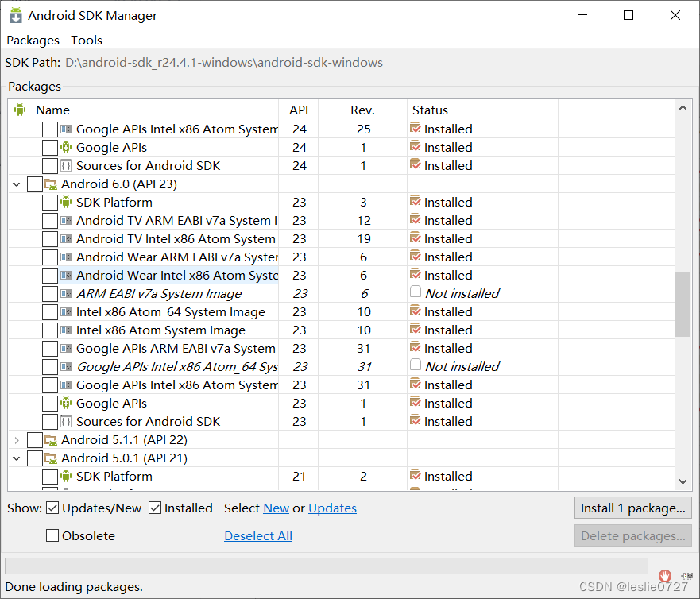The image size is (700, 599).
Task: Toggle the Installed show checkbox
Action: pos(155,508)
